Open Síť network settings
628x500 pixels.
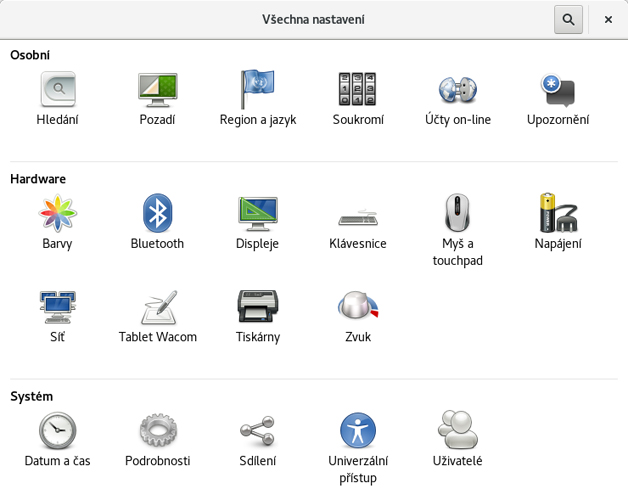coord(57,317)
